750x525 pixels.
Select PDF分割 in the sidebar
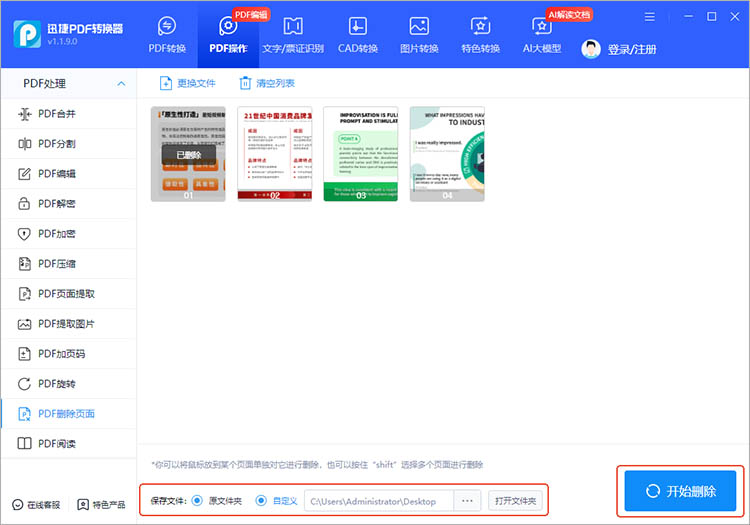point(68,143)
